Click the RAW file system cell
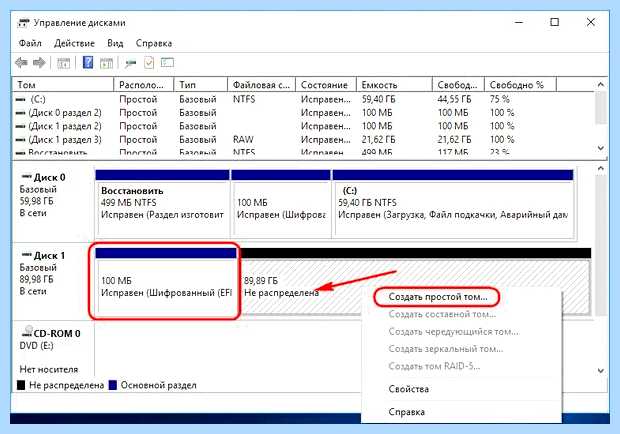Image resolution: width=620 pixels, height=434 pixels. click(243, 140)
